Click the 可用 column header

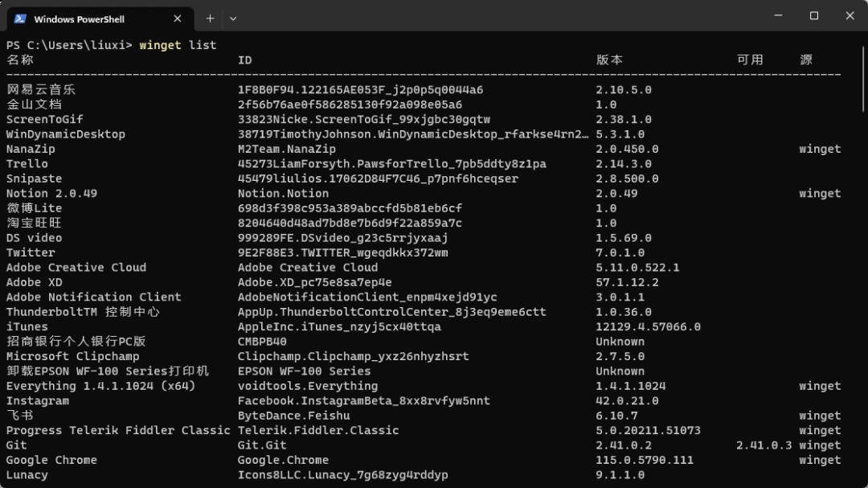coord(750,59)
